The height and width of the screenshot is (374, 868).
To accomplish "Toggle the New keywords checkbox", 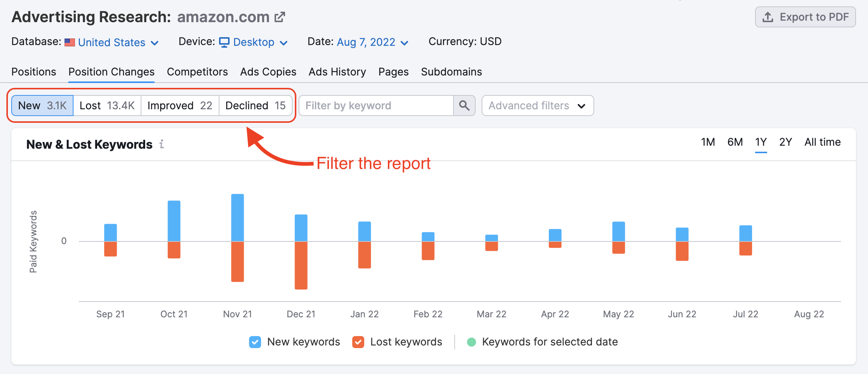I will coord(255,342).
